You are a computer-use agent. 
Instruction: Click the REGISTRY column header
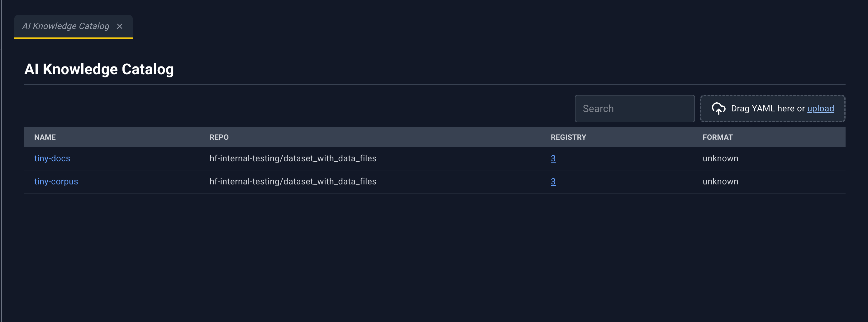[x=569, y=137]
